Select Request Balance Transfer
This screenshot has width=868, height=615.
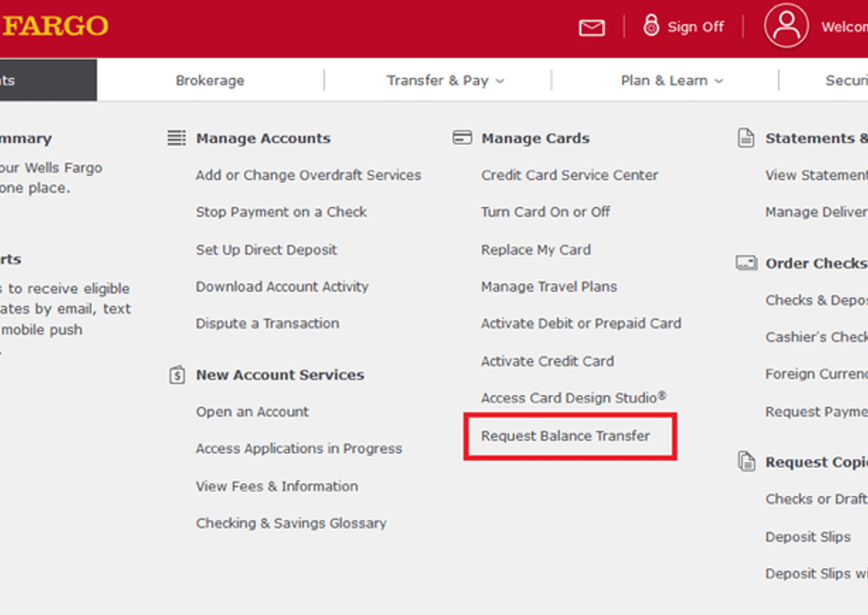point(566,436)
